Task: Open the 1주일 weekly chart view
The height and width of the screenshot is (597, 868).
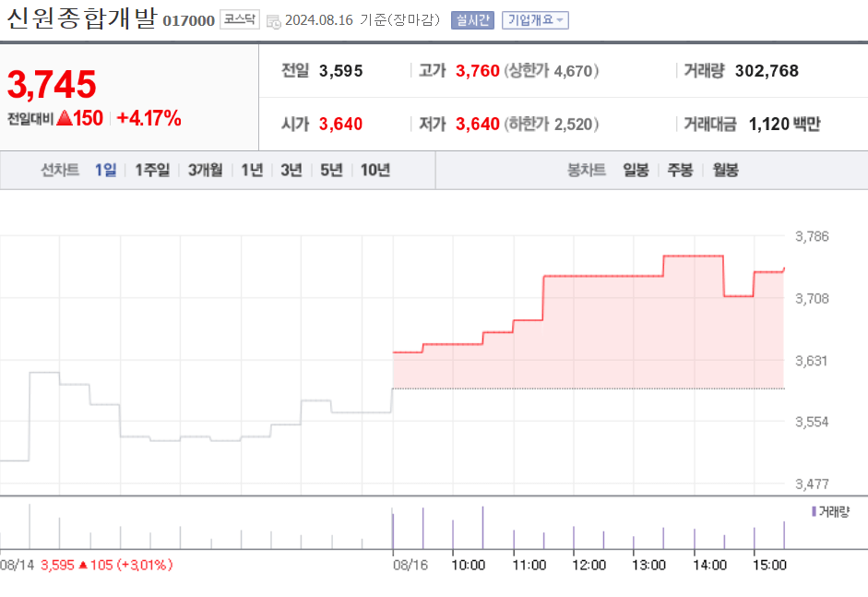Action: (151, 171)
